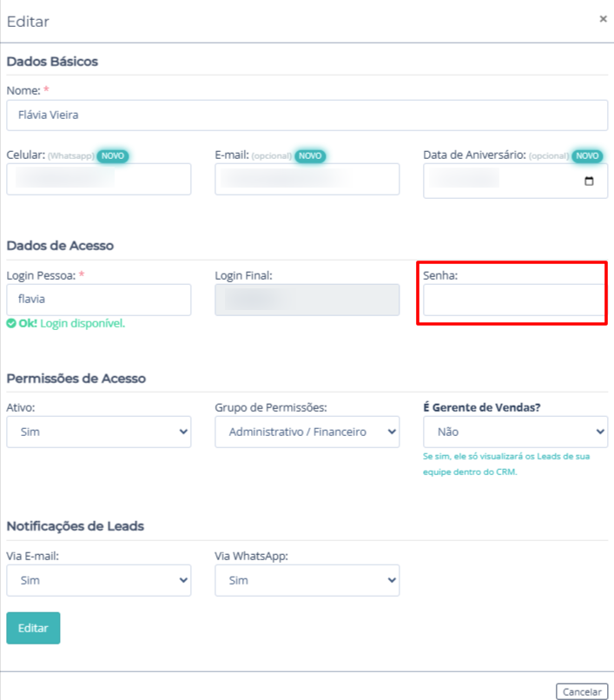Click into the E-mail input field
The width and height of the screenshot is (614, 700).
307,180
